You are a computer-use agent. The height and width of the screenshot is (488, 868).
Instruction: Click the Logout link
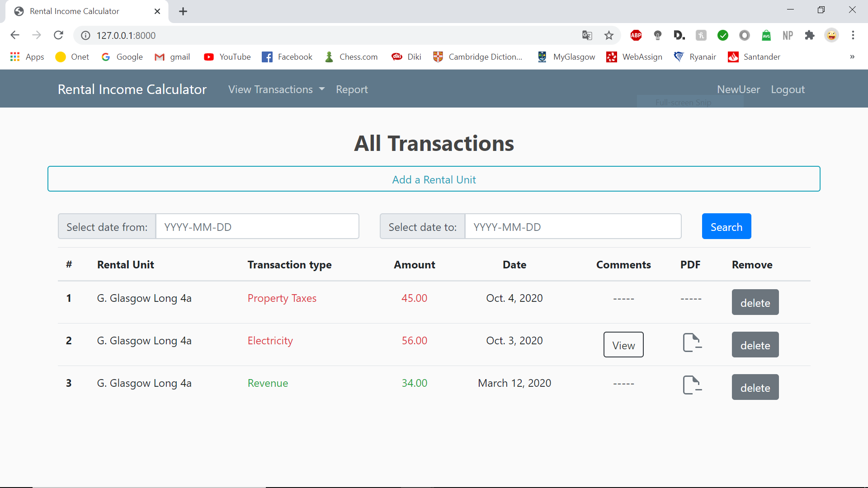click(x=788, y=89)
